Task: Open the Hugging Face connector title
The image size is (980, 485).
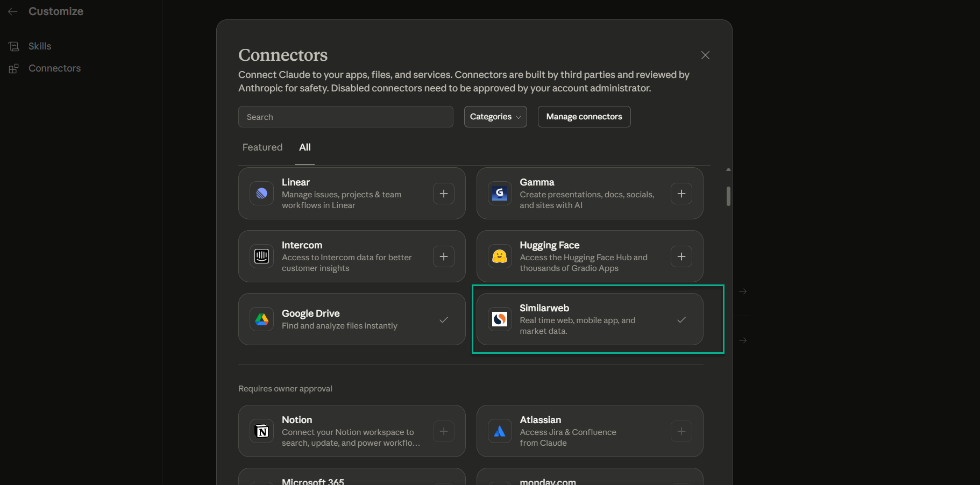Action: (x=550, y=245)
